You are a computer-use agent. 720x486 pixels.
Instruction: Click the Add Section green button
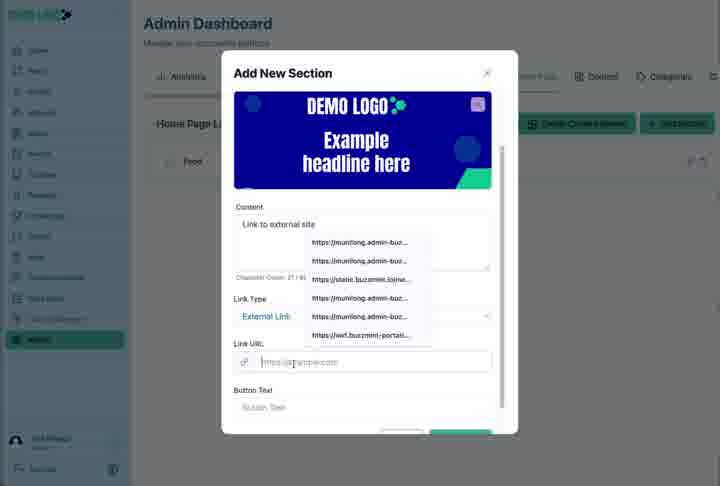click(x=677, y=124)
